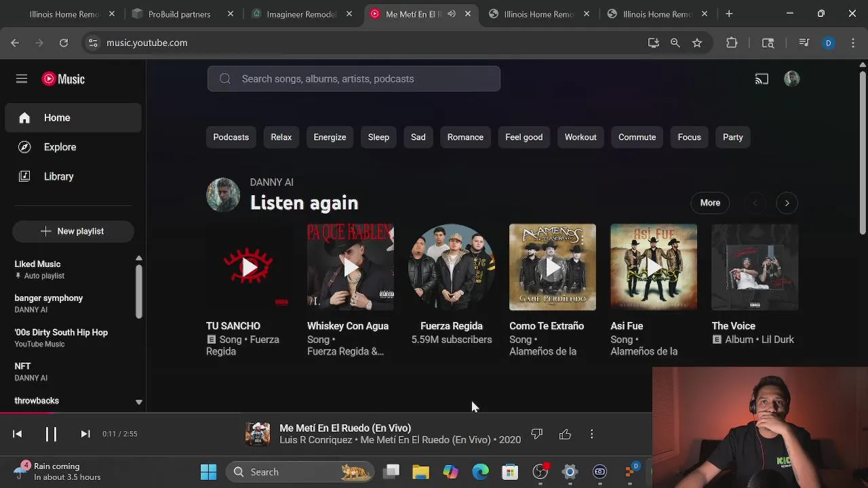The height and width of the screenshot is (488, 868).
Task: Open a new browser tab
Action: coord(729,14)
